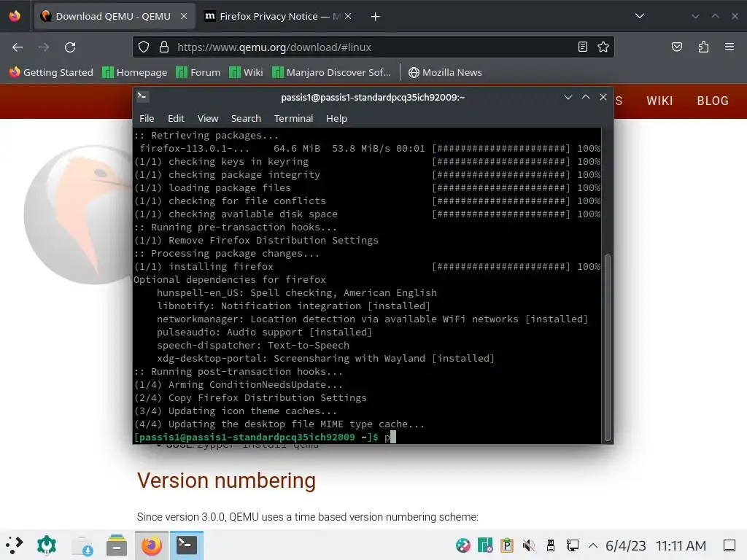Go back using Firefox back arrow
This screenshot has width=747, height=560.
[x=18, y=47]
